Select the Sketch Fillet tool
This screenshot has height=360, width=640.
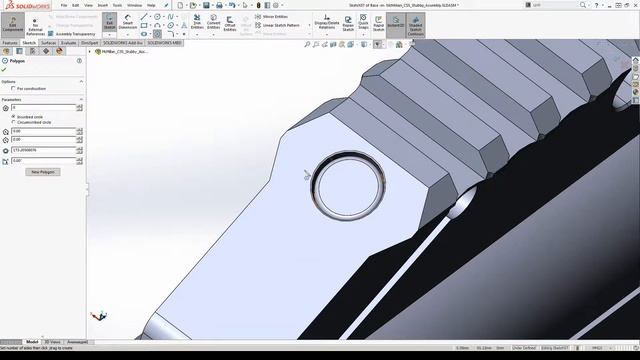point(171,34)
